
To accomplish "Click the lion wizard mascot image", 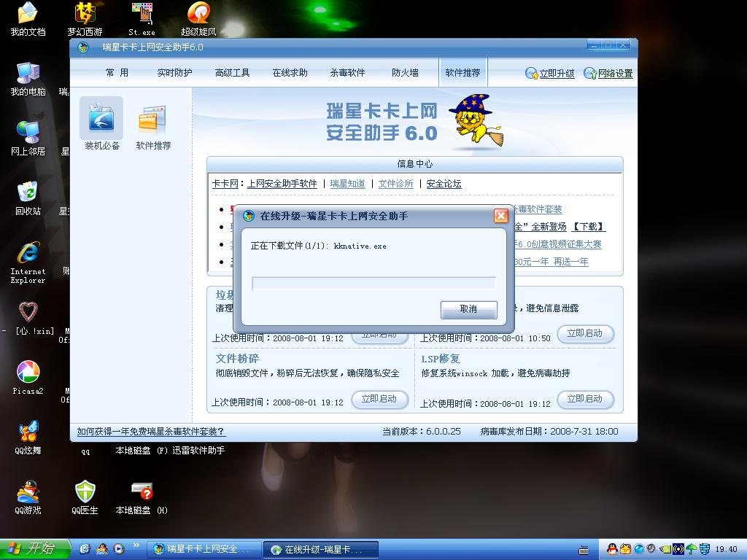I will 476,120.
